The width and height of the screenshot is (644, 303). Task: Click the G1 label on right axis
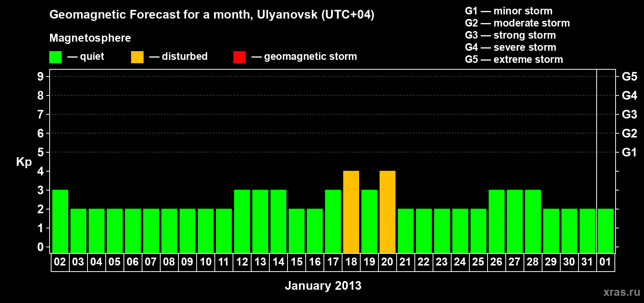pyautogui.click(x=630, y=152)
